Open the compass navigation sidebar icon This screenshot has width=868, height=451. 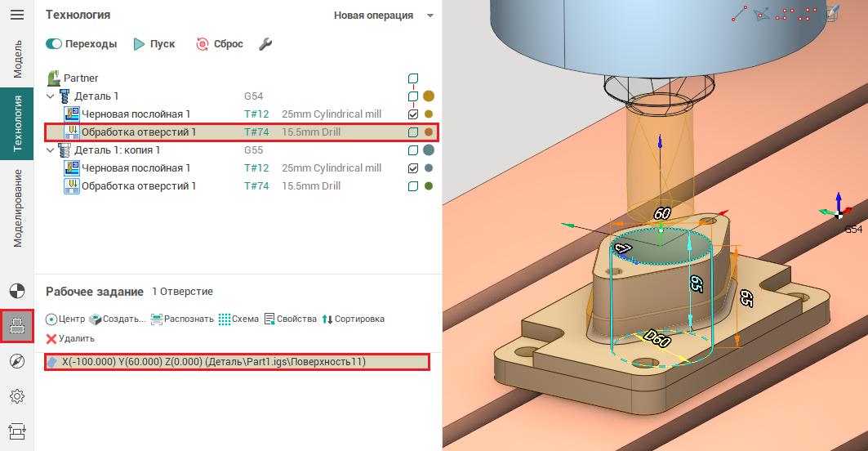click(17, 362)
